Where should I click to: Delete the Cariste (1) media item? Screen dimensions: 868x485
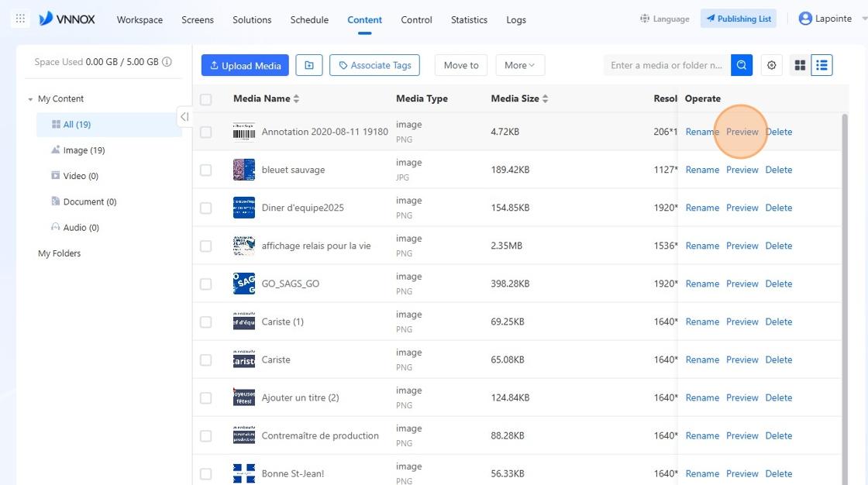click(x=778, y=322)
